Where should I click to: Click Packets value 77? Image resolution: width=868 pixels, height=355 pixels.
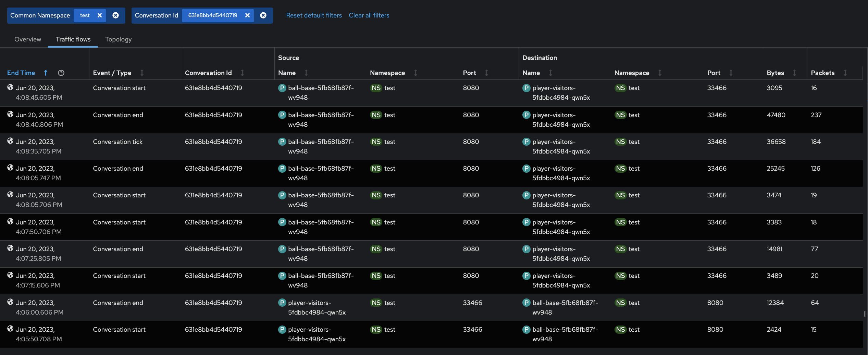pyautogui.click(x=814, y=249)
